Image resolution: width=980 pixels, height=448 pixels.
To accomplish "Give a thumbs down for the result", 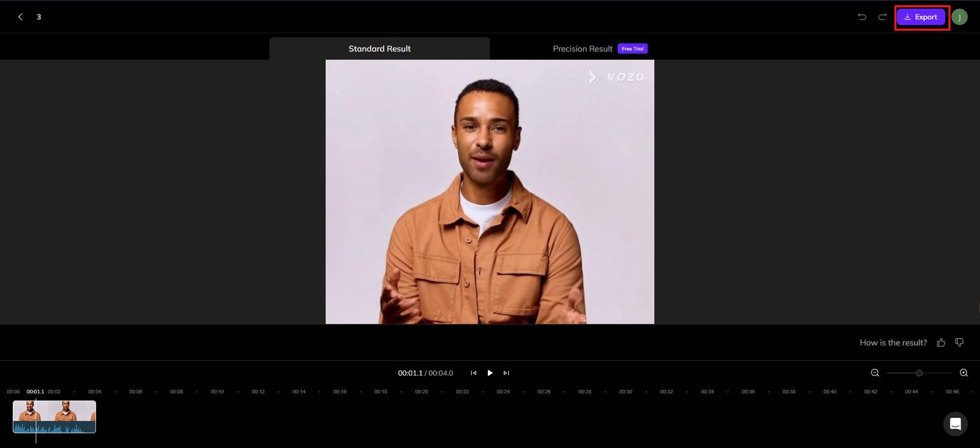I will (960, 342).
